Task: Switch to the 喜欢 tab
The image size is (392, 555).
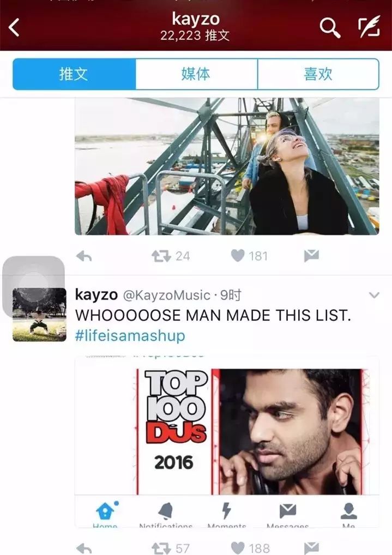Action: tap(318, 74)
